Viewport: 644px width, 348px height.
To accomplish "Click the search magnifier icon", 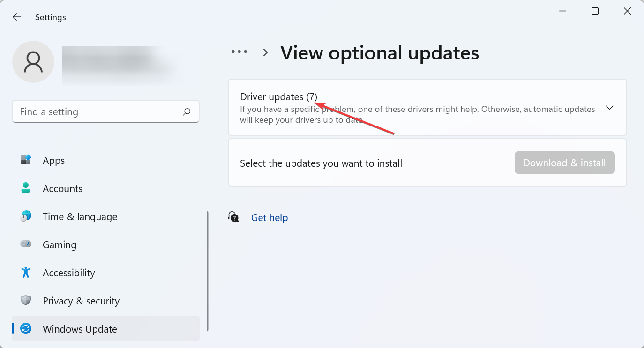I will 187,112.
